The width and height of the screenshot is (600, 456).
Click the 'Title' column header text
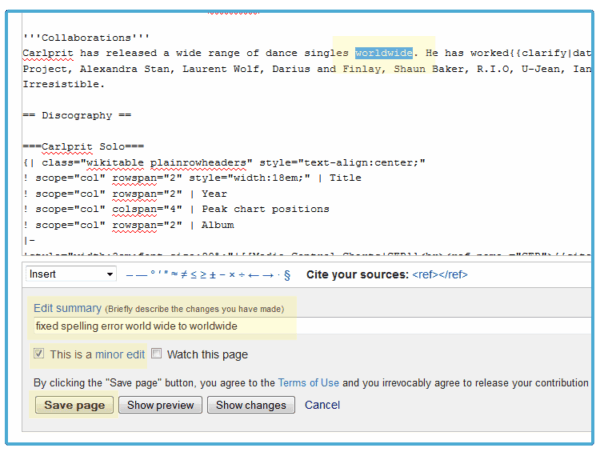[x=345, y=178]
